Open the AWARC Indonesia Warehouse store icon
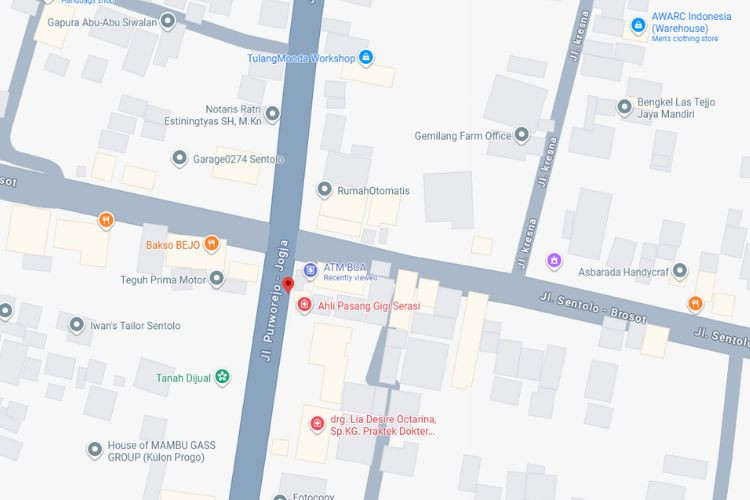Viewport: 750px width, 500px height. pyautogui.click(x=638, y=25)
